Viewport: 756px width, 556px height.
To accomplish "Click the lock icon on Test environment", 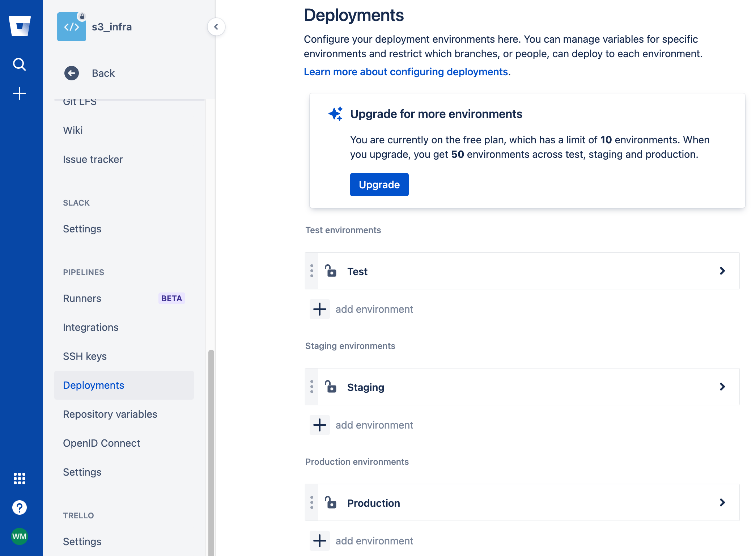I will click(x=331, y=271).
